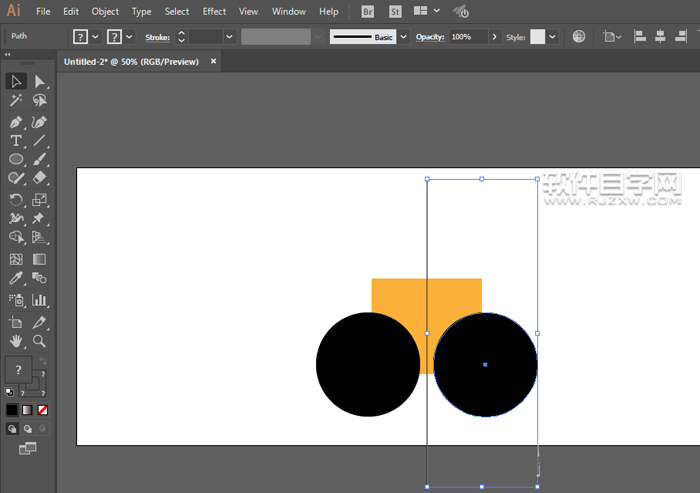Switch to the None fill mode swatch
Viewport: 700px width, 493px height.
click(42, 410)
